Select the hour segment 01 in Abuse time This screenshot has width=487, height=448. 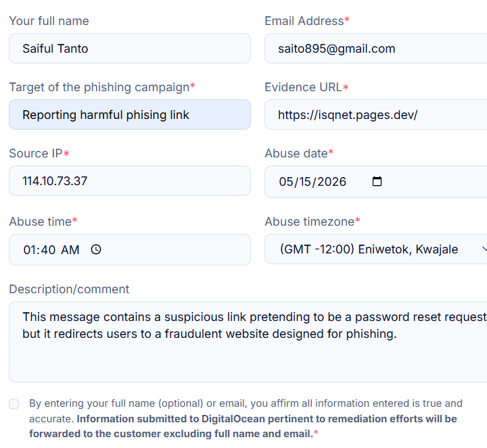(30, 250)
